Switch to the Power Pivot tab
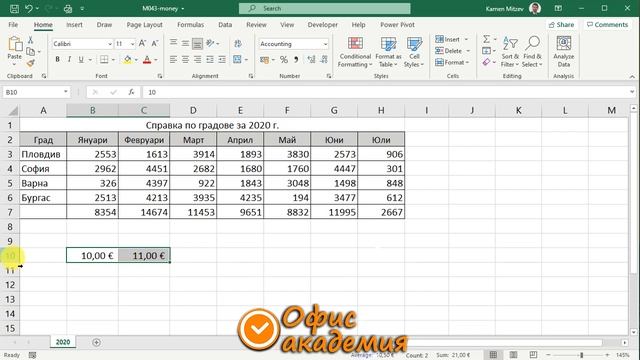 pyautogui.click(x=397, y=25)
